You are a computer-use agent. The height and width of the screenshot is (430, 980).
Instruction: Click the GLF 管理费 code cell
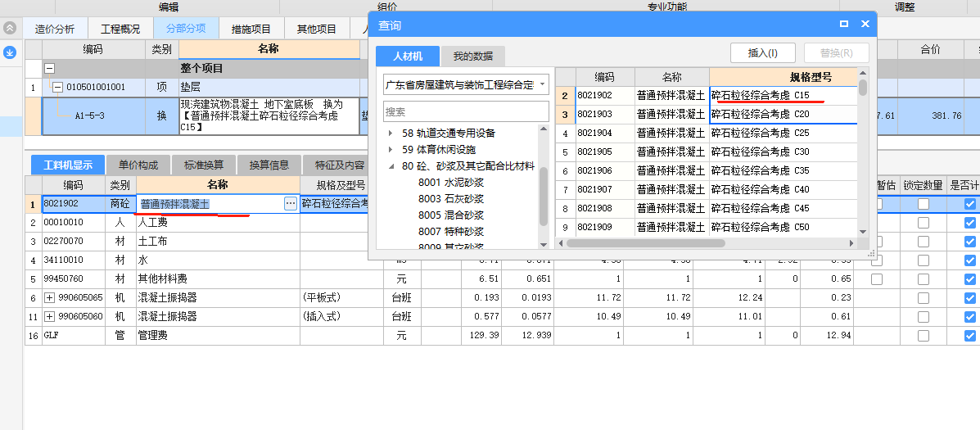(x=74, y=336)
